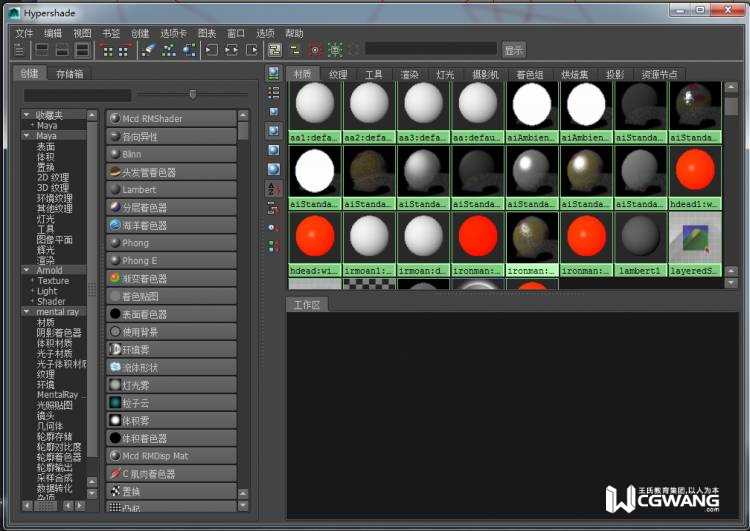The height and width of the screenshot is (531, 750).
Task: Select the lambert1 material swatch
Action: tap(640, 244)
